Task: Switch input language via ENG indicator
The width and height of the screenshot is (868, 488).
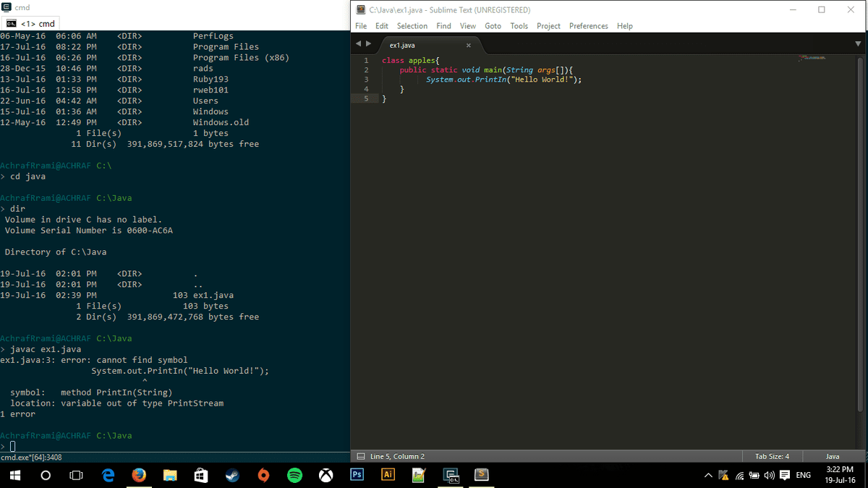Action: (x=803, y=475)
